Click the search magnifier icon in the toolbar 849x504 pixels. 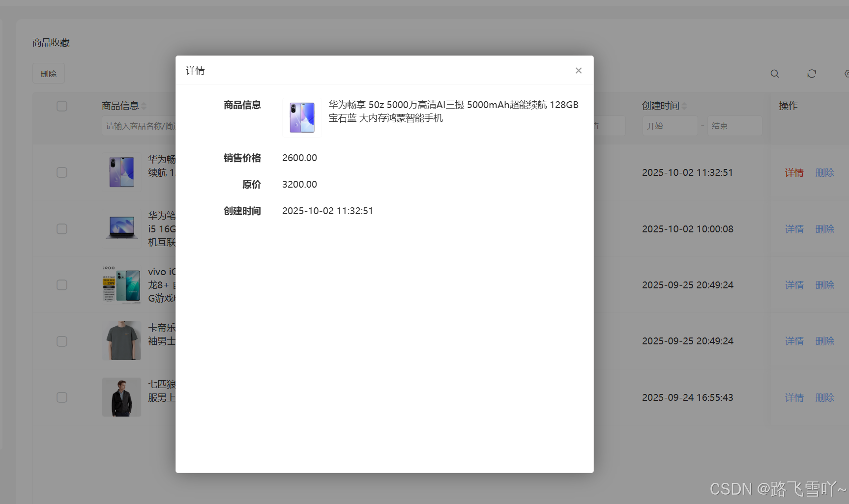click(x=775, y=74)
